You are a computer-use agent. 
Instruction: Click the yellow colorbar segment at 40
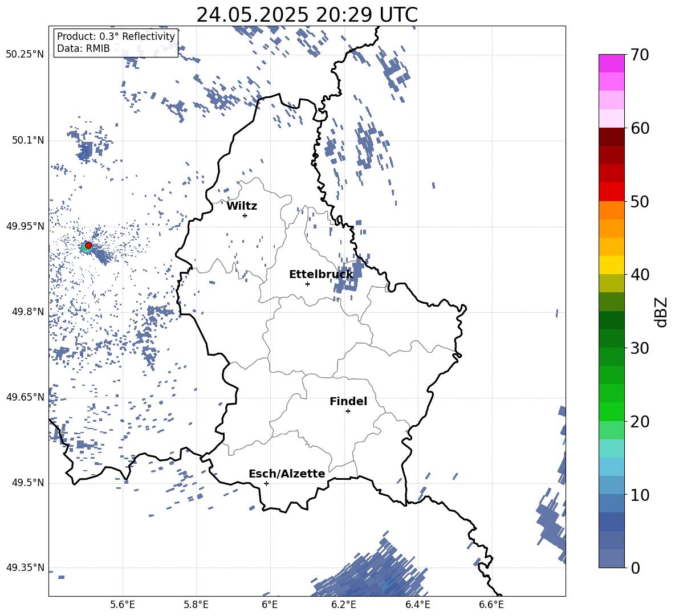pos(612,265)
